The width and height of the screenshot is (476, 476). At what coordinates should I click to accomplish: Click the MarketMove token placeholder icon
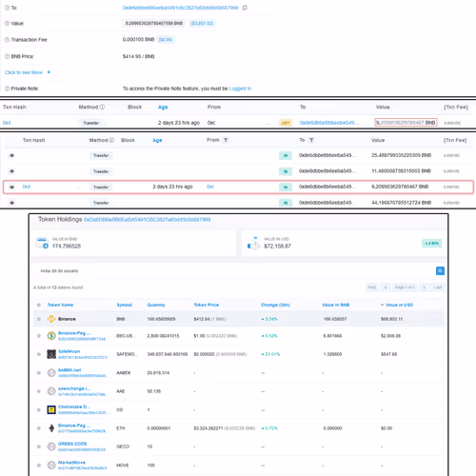51,466
